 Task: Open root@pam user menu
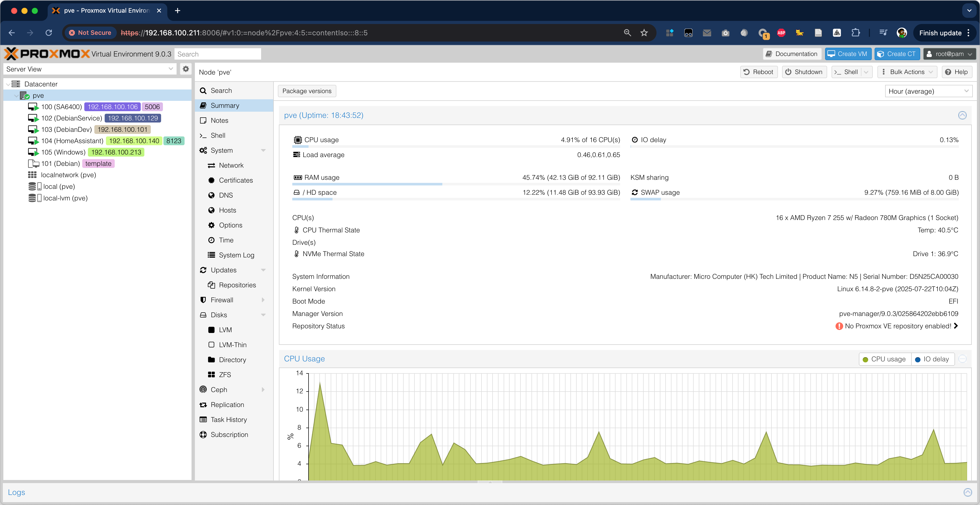949,54
